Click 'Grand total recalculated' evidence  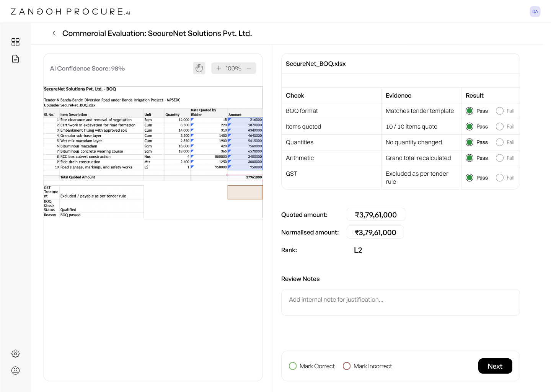coord(418,158)
